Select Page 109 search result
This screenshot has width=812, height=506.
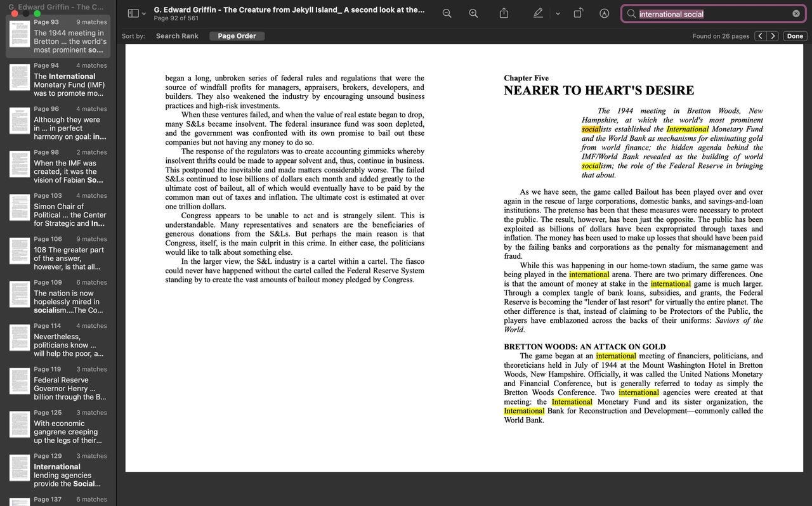[x=58, y=296]
